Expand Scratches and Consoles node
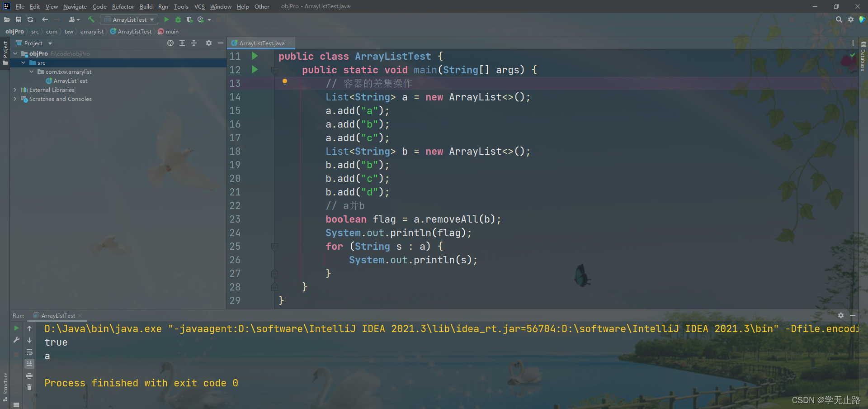 (x=15, y=99)
